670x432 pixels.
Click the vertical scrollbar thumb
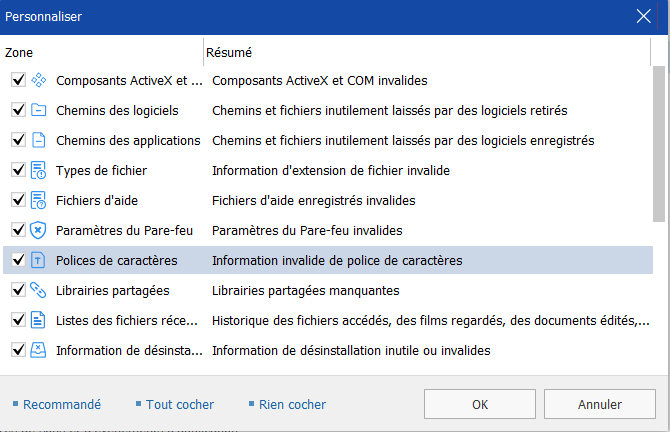[659, 144]
